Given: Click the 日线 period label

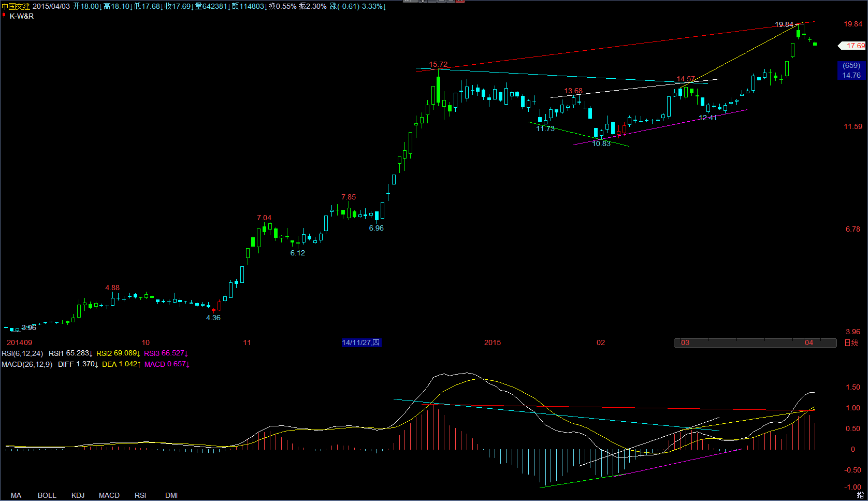Looking at the screenshot, I should click(x=851, y=342).
